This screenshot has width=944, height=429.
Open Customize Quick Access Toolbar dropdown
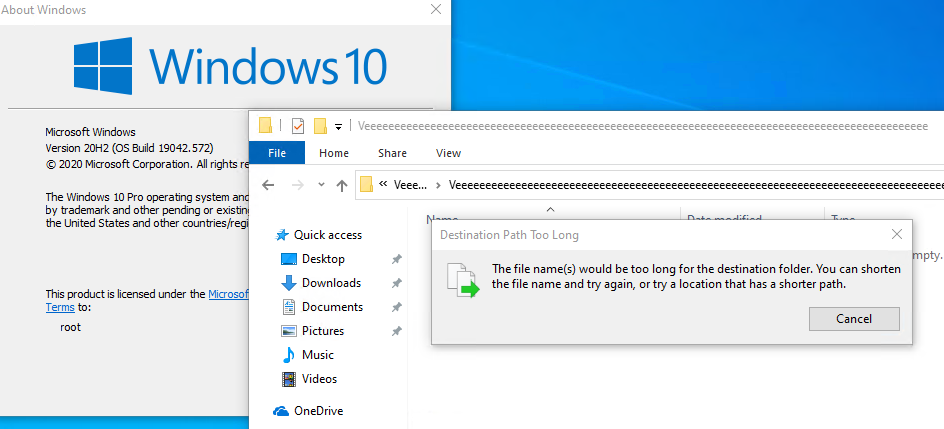tap(338, 126)
